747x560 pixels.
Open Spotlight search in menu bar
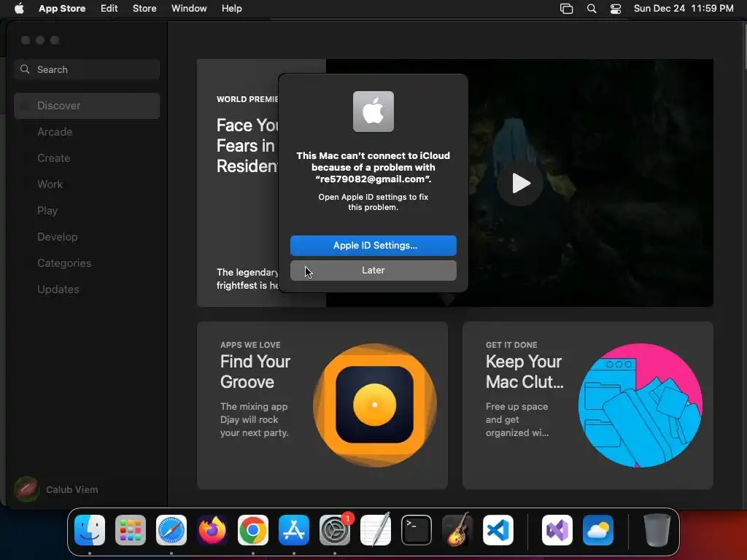[x=591, y=9]
